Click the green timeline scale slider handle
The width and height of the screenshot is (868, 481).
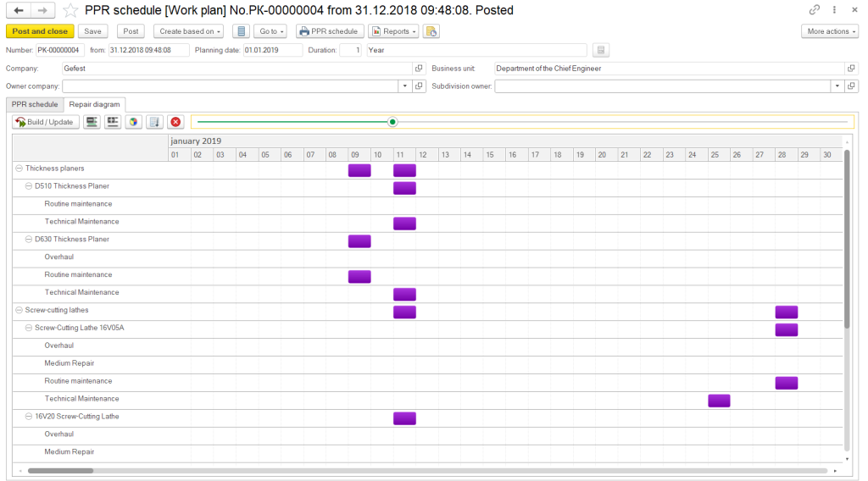[x=392, y=122]
